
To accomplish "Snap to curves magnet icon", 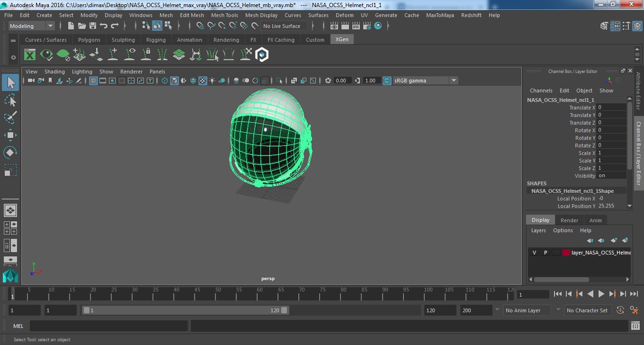I will point(212,26).
